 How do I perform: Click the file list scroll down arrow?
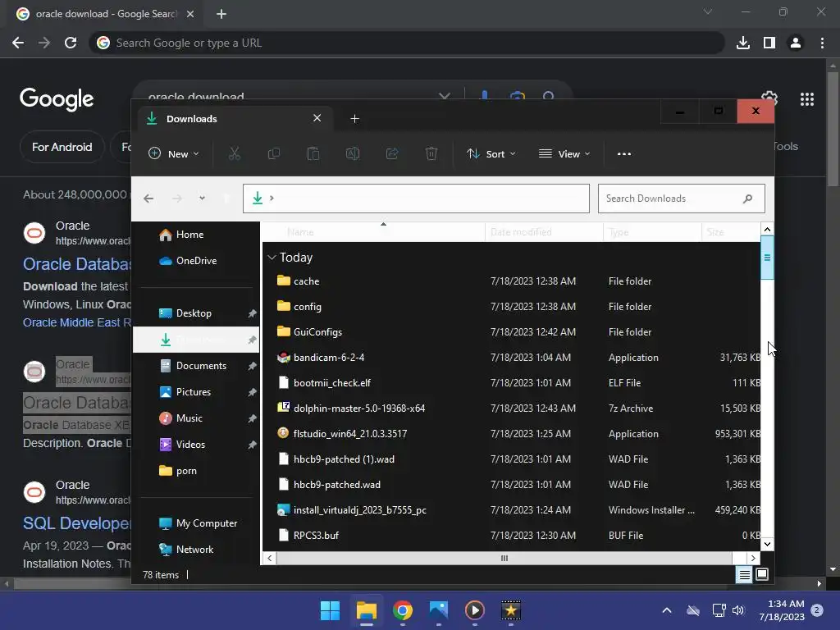(767, 545)
